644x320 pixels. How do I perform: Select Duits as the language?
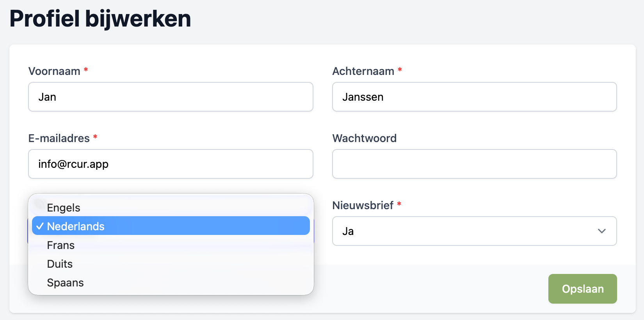click(171, 264)
